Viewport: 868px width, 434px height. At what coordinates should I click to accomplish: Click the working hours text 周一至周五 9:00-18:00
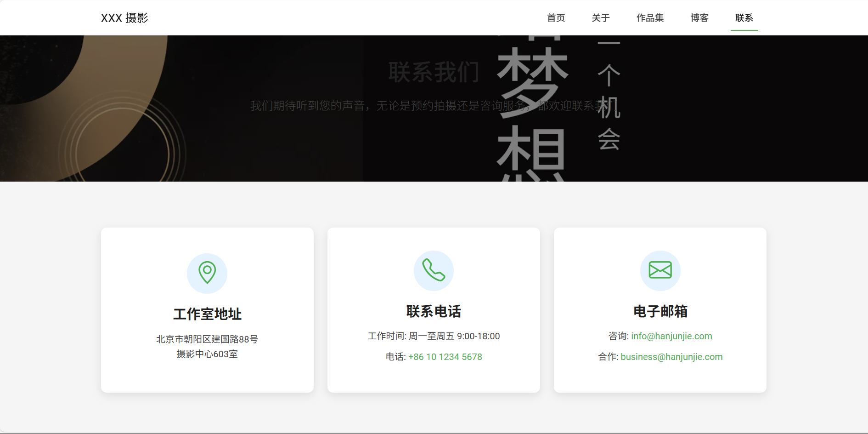[x=454, y=336]
